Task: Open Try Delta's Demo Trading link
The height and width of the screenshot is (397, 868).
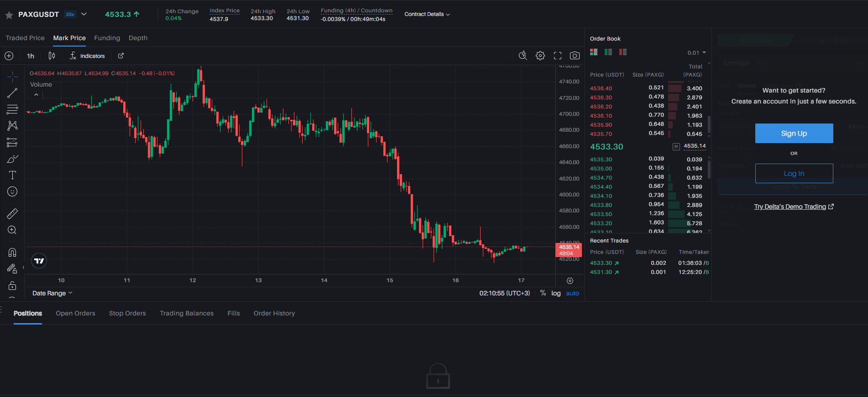Action: [794, 206]
